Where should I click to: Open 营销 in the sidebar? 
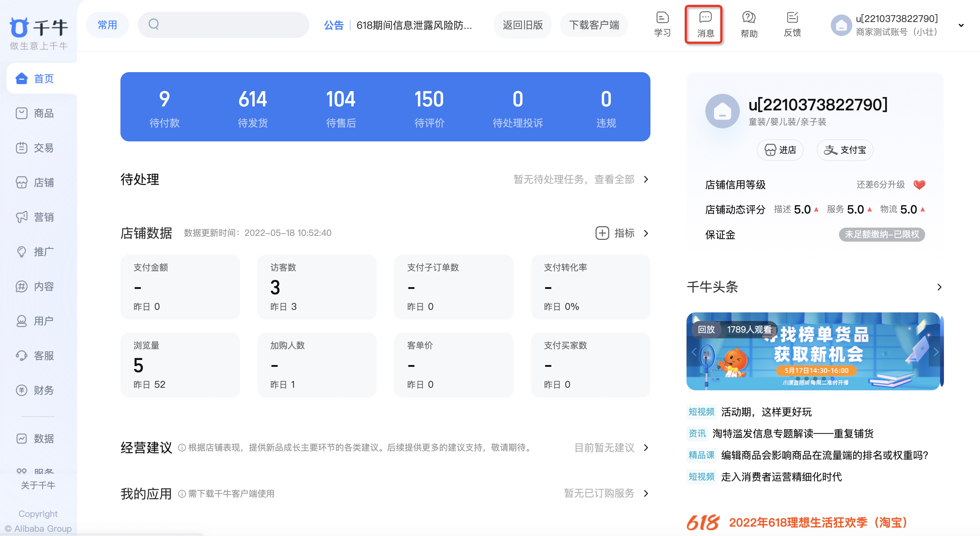coord(35,217)
